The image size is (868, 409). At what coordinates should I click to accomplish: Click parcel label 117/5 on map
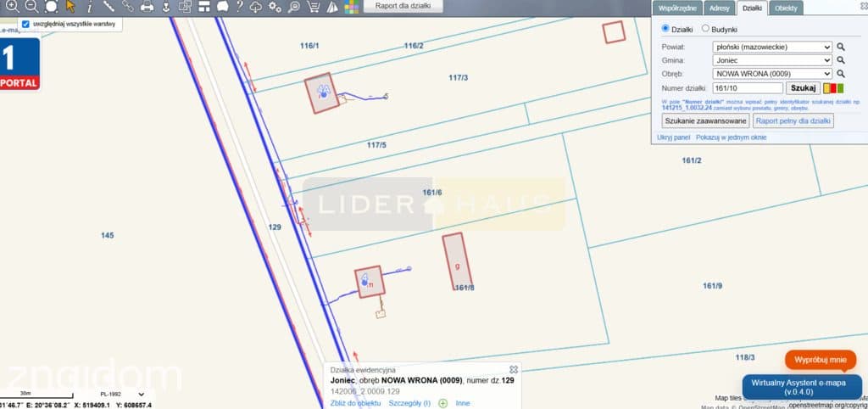(x=376, y=145)
